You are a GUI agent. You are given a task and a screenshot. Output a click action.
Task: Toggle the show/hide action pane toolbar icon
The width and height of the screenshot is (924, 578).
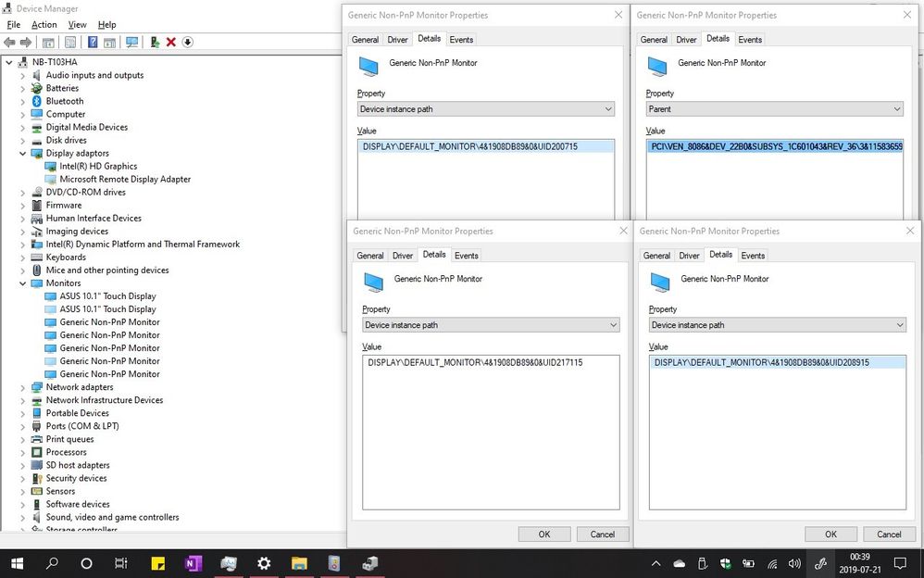pyautogui.click(x=109, y=42)
